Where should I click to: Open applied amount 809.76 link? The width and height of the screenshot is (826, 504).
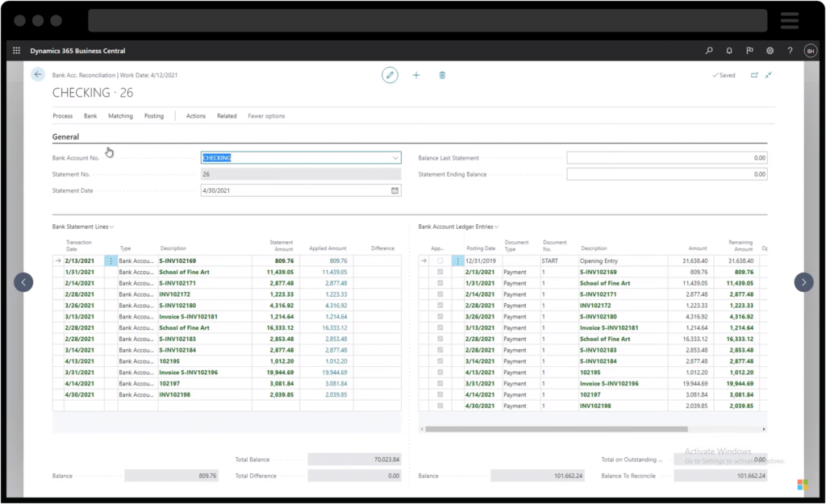tap(338, 260)
